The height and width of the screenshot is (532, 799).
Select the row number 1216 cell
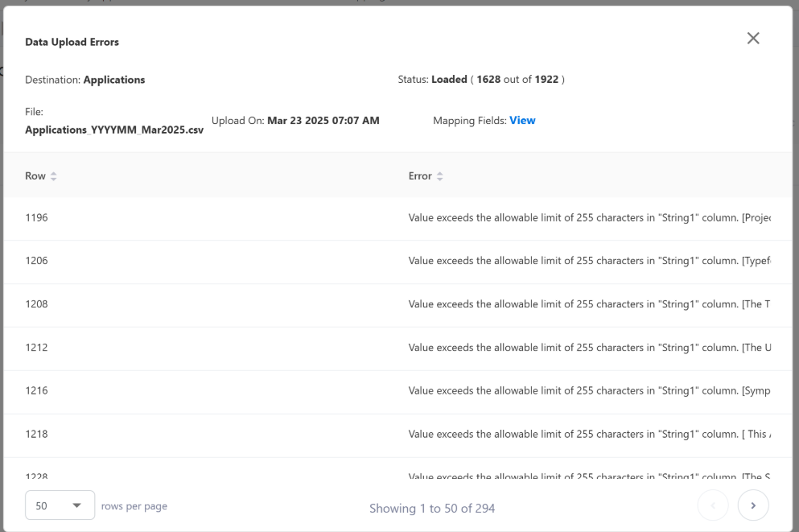[x=37, y=392]
